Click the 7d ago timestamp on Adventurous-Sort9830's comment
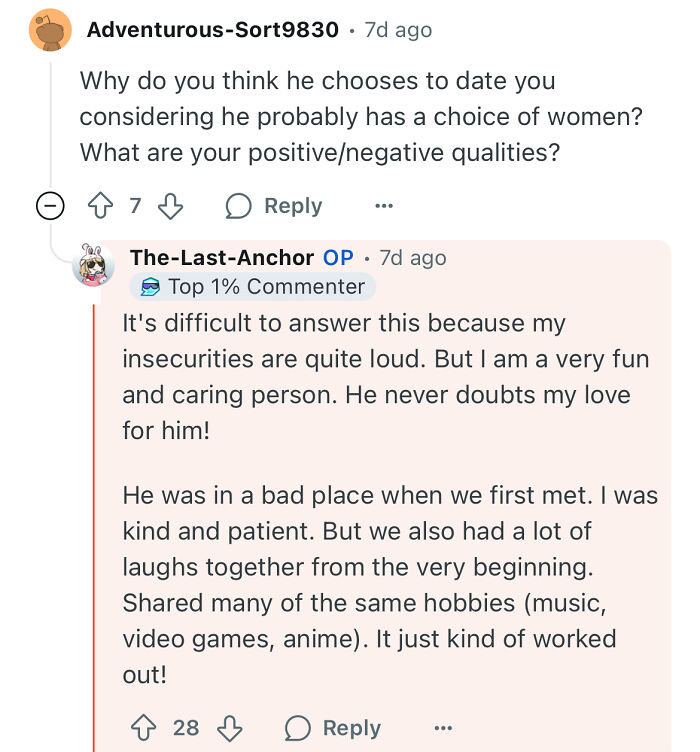 398,30
